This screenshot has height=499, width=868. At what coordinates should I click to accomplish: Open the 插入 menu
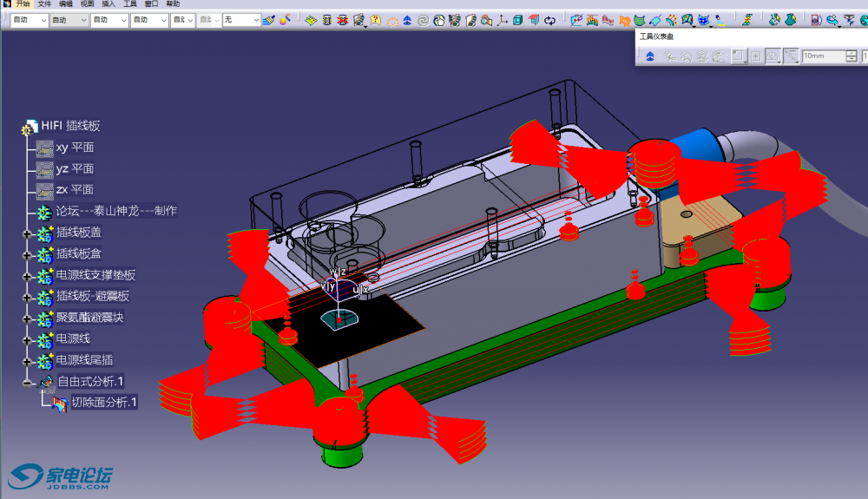108,4
